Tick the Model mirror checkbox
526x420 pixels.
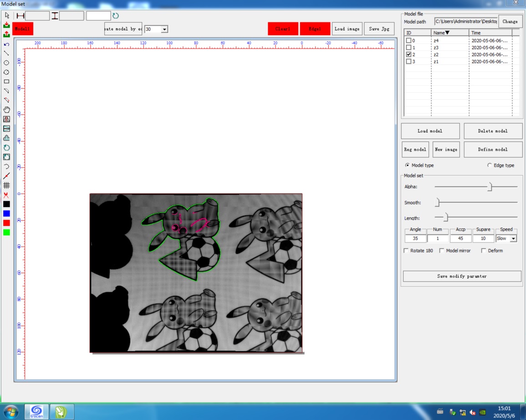tap(442, 251)
